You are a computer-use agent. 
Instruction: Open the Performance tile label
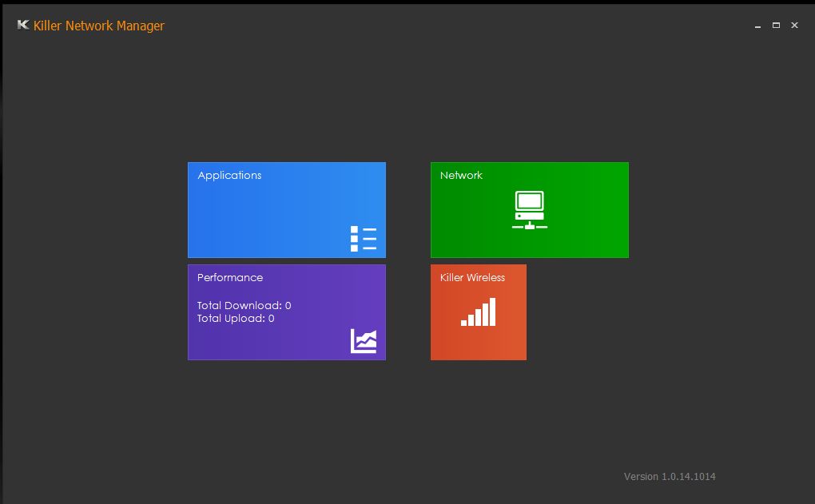click(230, 277)
